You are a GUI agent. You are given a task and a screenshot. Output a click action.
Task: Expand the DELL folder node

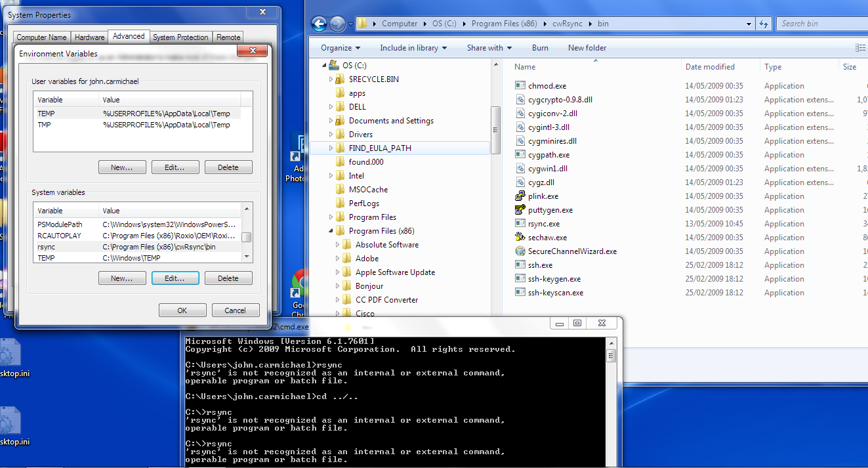tap(331, 107)
